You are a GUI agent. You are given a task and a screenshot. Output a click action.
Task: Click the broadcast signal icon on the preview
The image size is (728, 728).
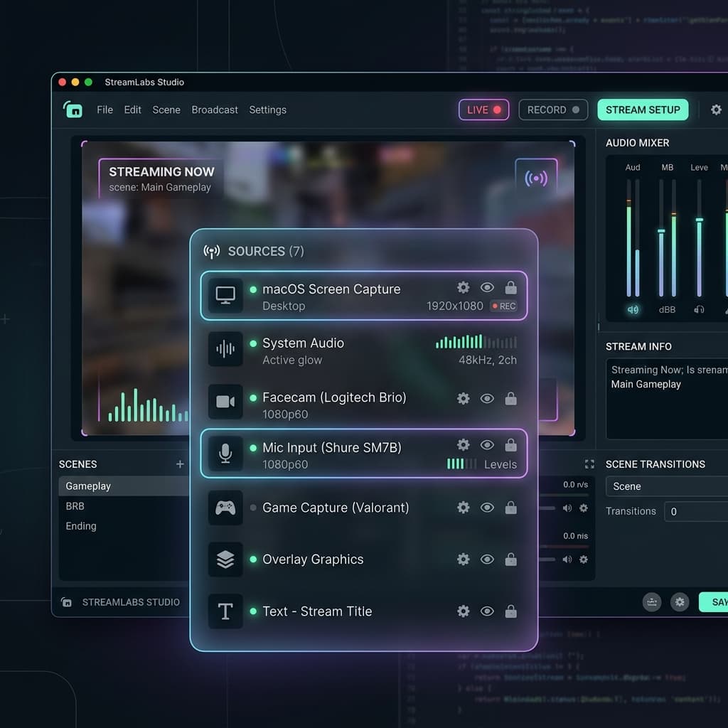point(537,177)
